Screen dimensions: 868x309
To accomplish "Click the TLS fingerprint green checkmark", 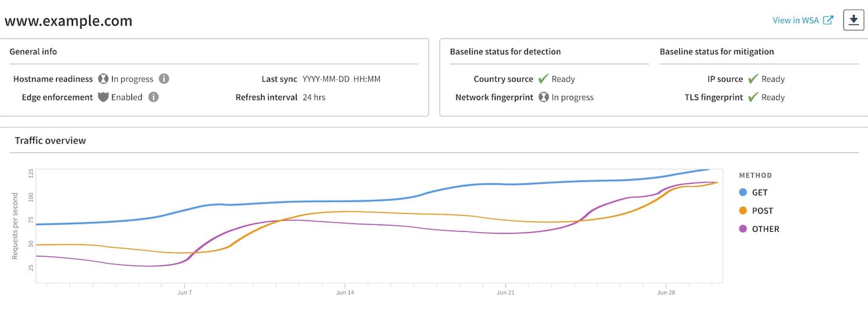I will (753, 97).
